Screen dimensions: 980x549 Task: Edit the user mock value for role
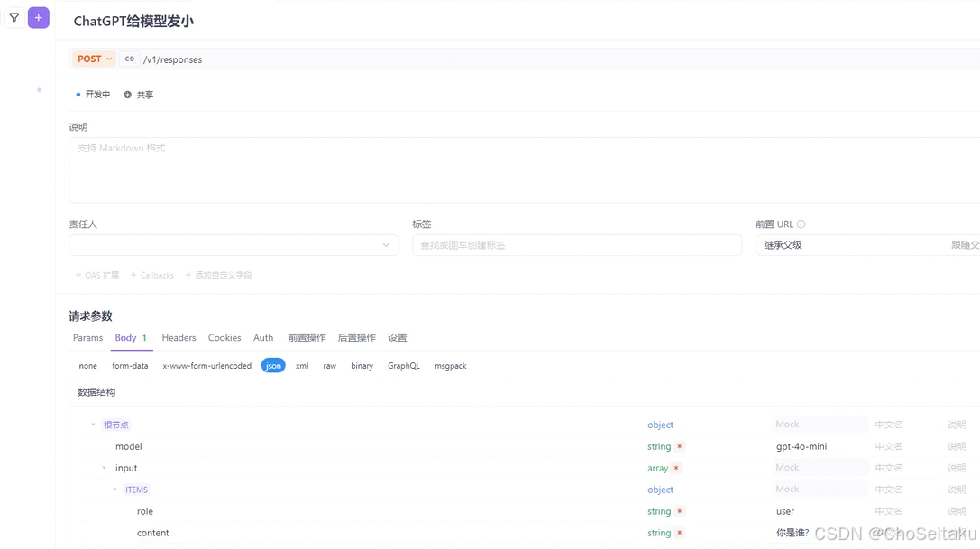tap(785, 511)
